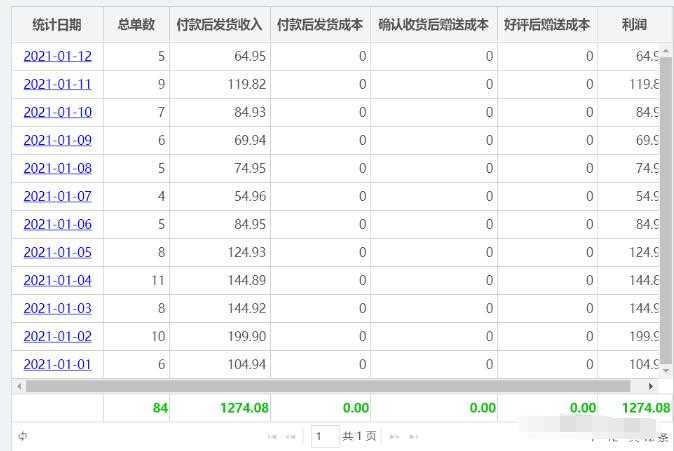Open the 2021-01-09 date link
Viewport: 674px width, 451px height.
57,141
